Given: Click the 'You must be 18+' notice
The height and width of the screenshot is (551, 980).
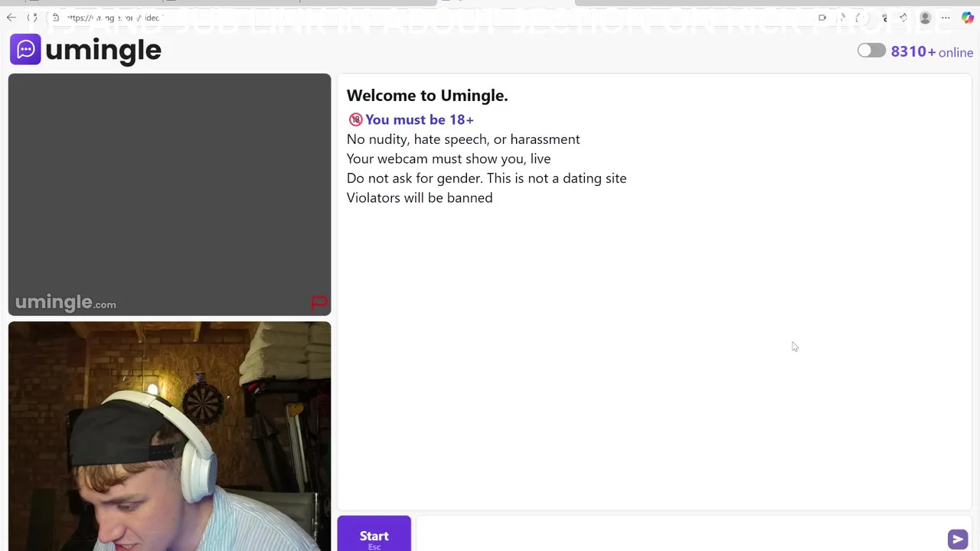Looking at the screenshot, I should [x=411, y=119].
